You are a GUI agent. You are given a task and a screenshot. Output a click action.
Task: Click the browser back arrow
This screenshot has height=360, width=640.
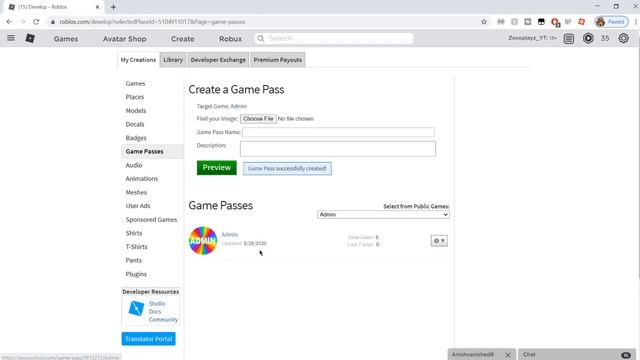click(x=9, y=22)
